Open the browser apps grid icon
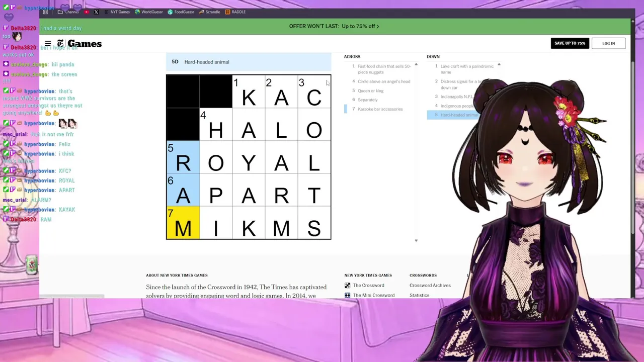The width and height of the screenshot is (644, 362). click(x=45, y=12)
